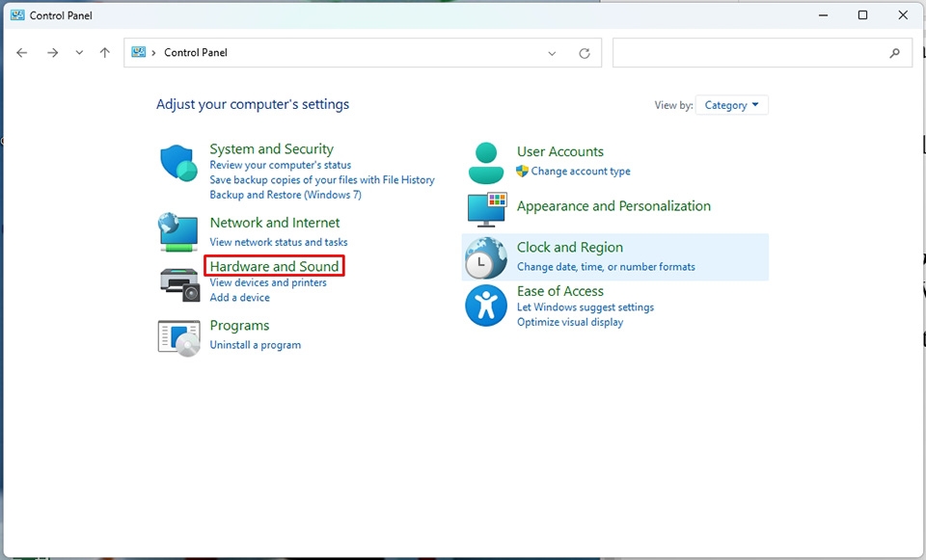Open the Clock and Region globe icon
Screen dimensions: 926x560
coord(486,258)
